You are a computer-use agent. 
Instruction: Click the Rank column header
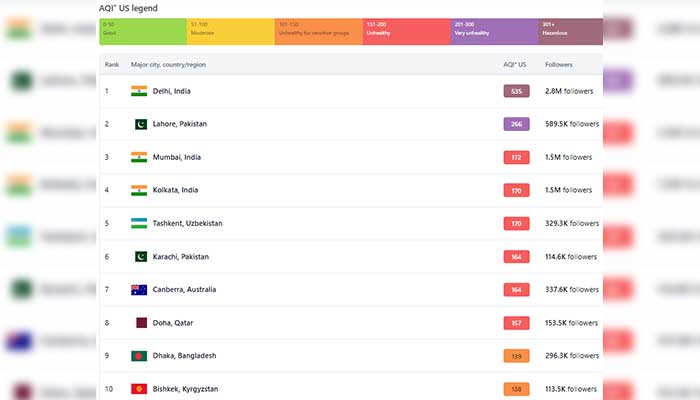point(112,65)
